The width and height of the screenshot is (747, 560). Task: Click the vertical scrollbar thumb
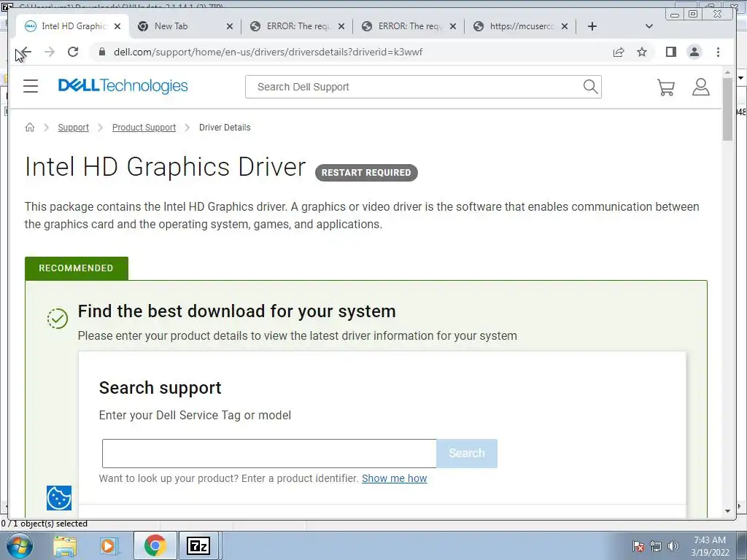[727, 109]
